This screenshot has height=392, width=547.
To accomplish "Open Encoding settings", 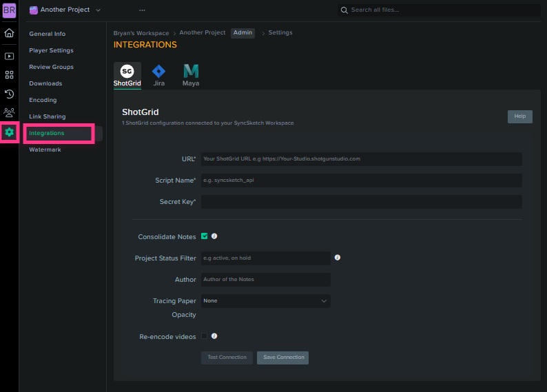I will [43, 100].
